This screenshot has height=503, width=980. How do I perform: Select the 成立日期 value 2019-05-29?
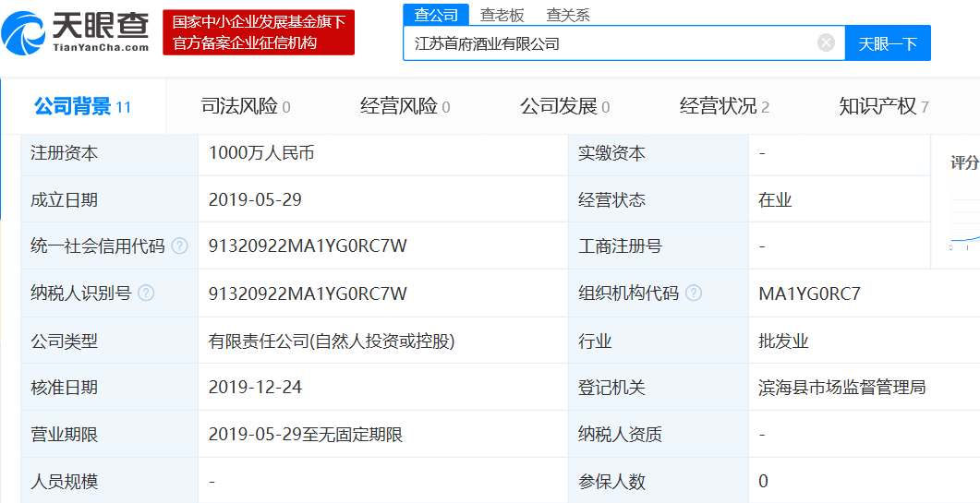click(255, 200)
